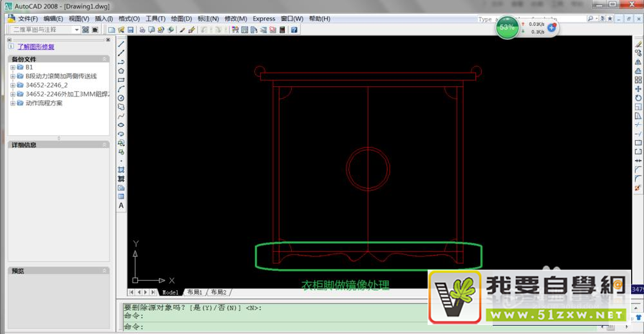The height and width of the screenshot is (334, 644).
Task: Click the New drawing icon
Action: pos(111,30)
